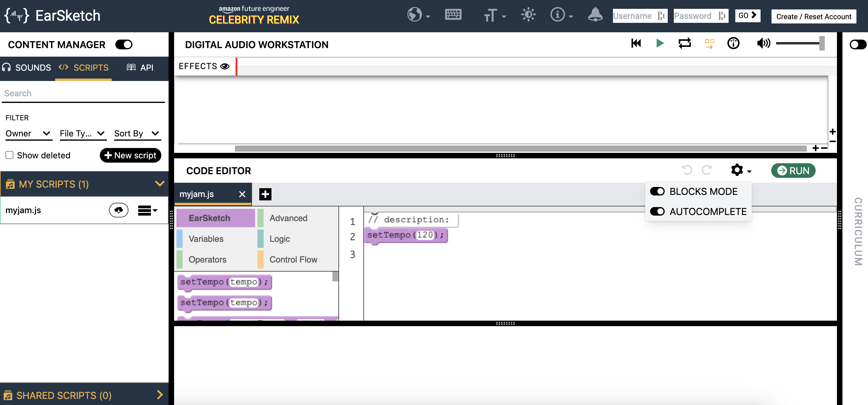Click the New script button

point(130,155)
